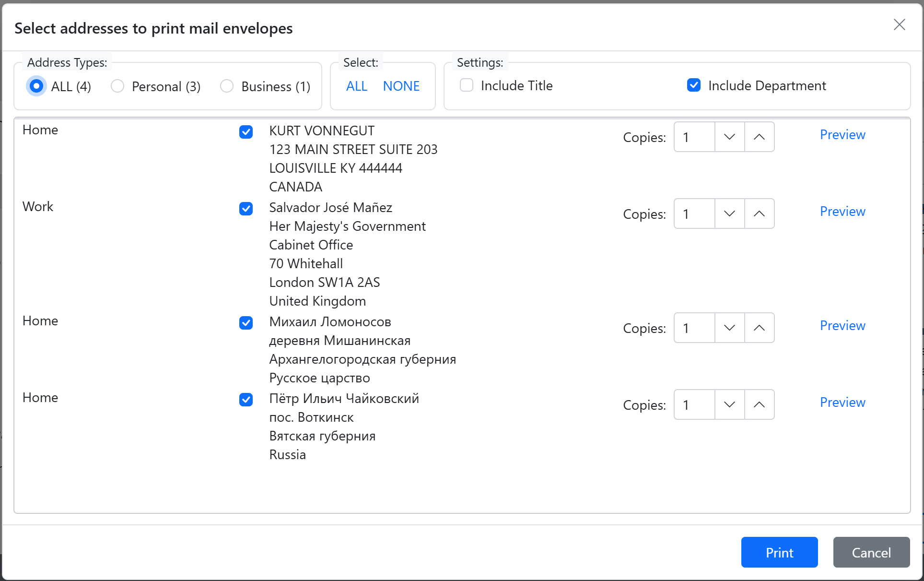This screenshot has height=581, width=924.
Task: Preview the Michail Lomonosov envelope
Action: click(842, 325)
